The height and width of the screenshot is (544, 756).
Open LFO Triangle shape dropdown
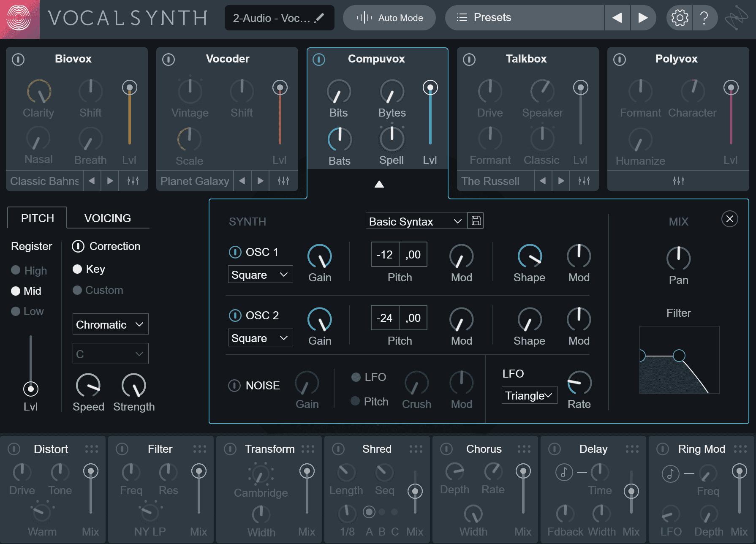pyautogui.click(x=529, y=395)
